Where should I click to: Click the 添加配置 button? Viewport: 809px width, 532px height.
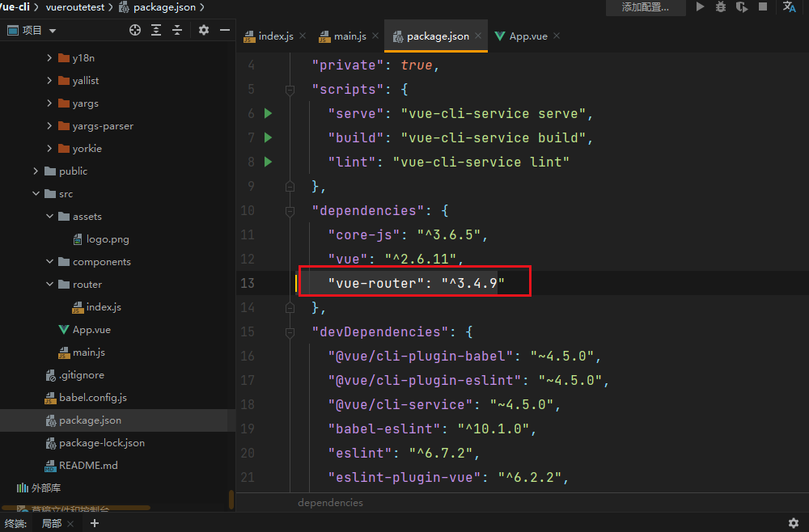point(646,7)
